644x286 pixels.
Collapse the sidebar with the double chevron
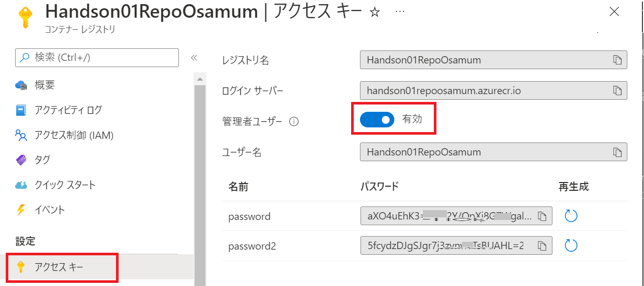194,58
